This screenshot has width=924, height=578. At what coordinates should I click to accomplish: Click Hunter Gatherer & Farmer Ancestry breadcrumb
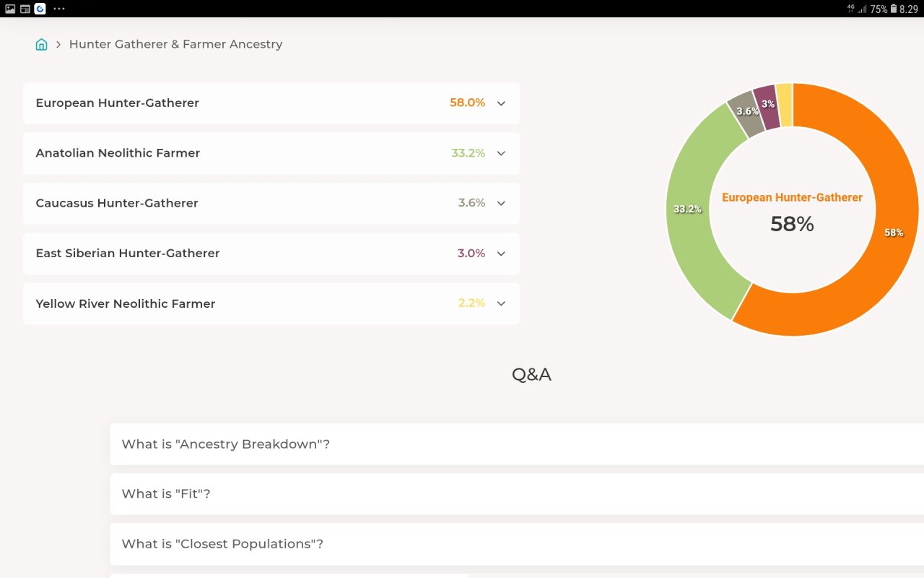point(175,44)
